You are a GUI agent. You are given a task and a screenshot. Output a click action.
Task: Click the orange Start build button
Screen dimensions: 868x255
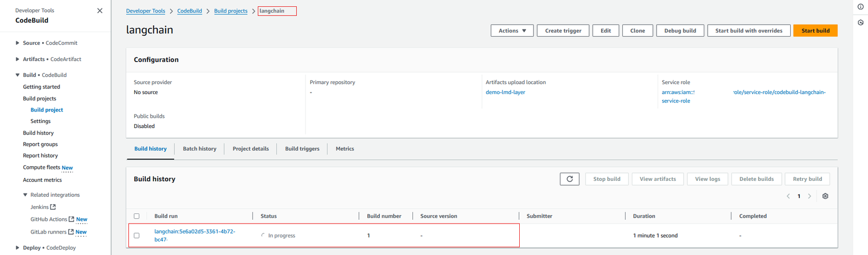tap(815, 30)
